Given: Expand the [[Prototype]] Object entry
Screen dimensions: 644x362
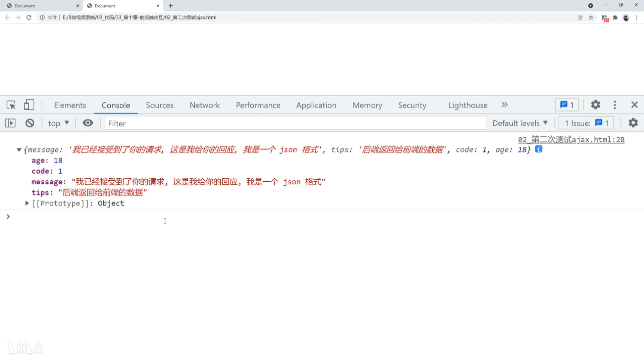Looking at the screenshot, I should coord(27,203).
